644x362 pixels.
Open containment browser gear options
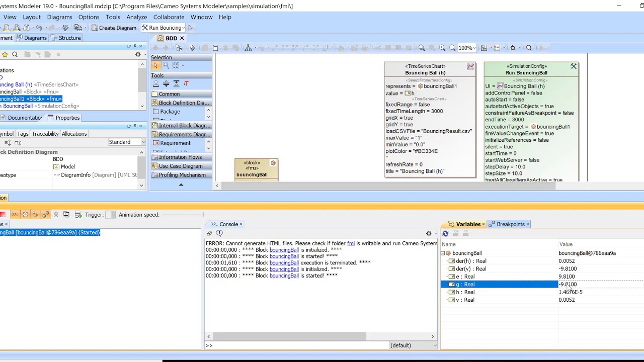tap(138, 54)
